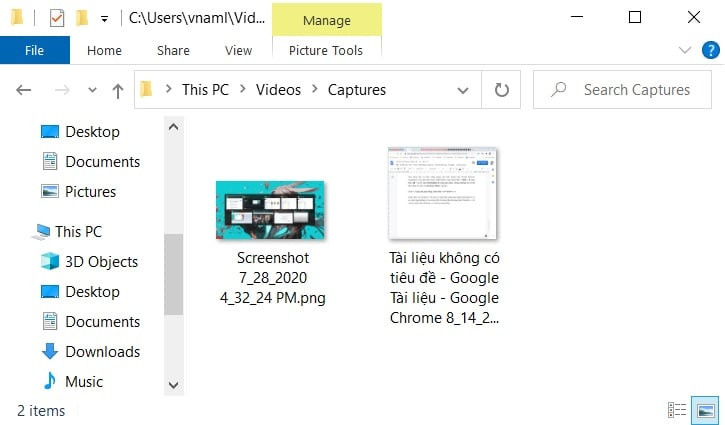Open the Customize Quick Access Toolbar dropdown
The image size is (725, 425).
pos(104,19)
